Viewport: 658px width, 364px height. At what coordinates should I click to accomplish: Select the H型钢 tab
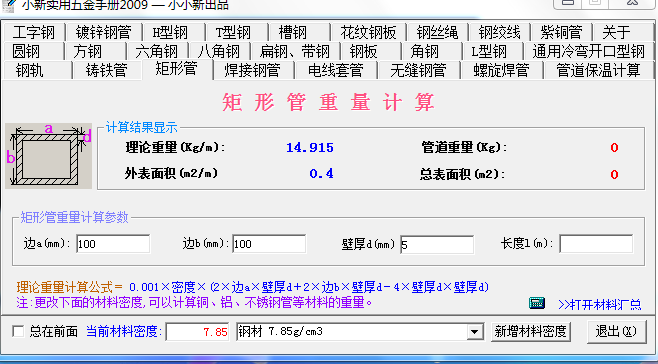173,32
